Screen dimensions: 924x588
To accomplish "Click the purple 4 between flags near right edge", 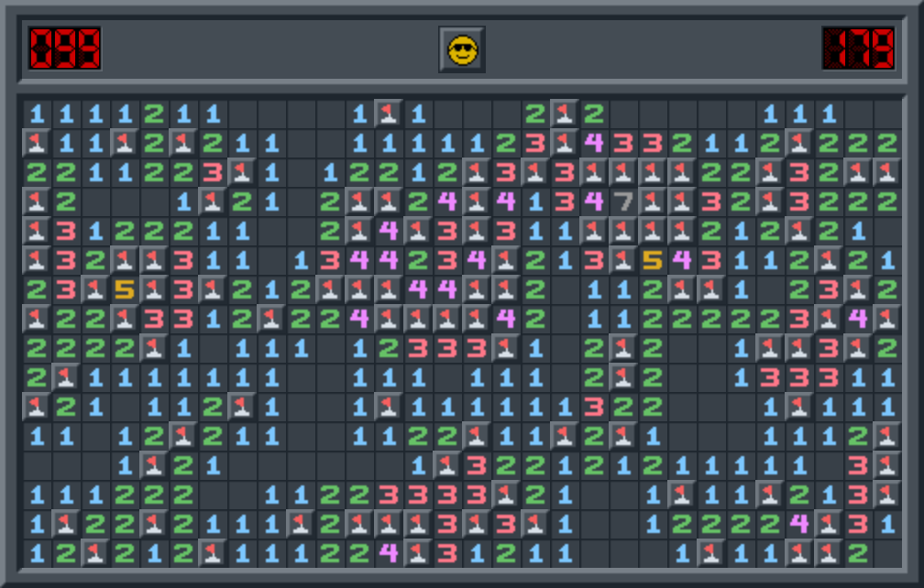I will (x=858, y=319).
